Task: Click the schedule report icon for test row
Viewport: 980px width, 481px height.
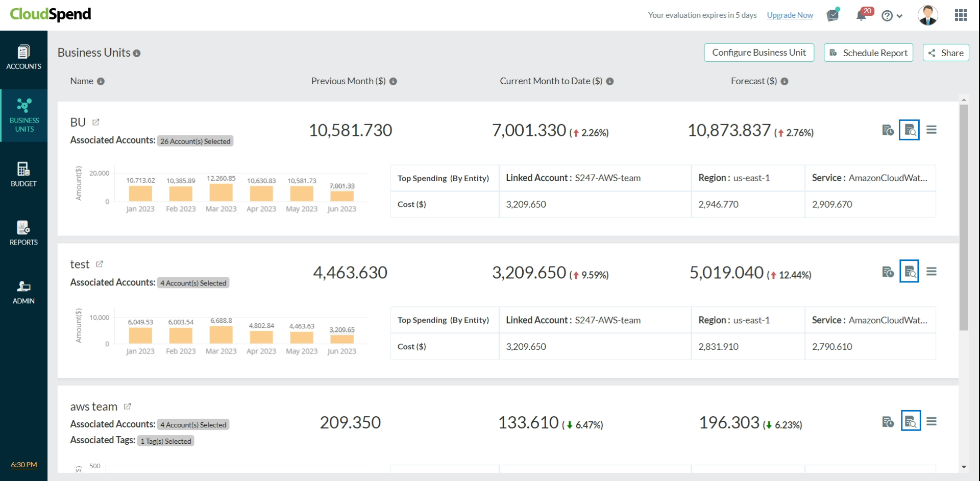Action: coord(888,272)
